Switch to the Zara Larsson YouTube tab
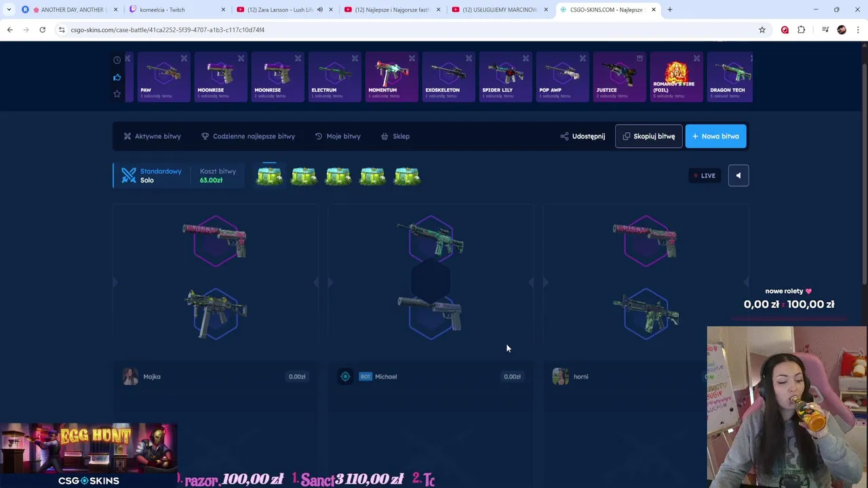 click(279, 9)
